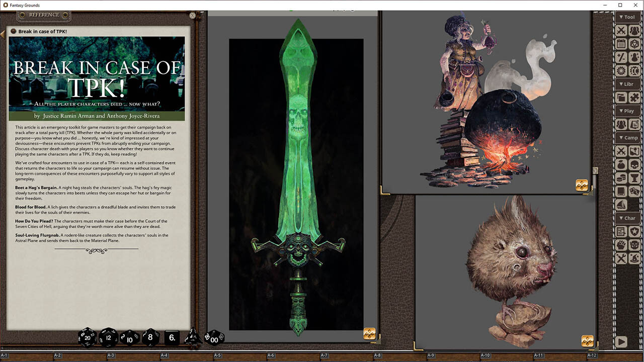
Task: Open the Characters icon under Play section
Action: [x=621, y=124]
